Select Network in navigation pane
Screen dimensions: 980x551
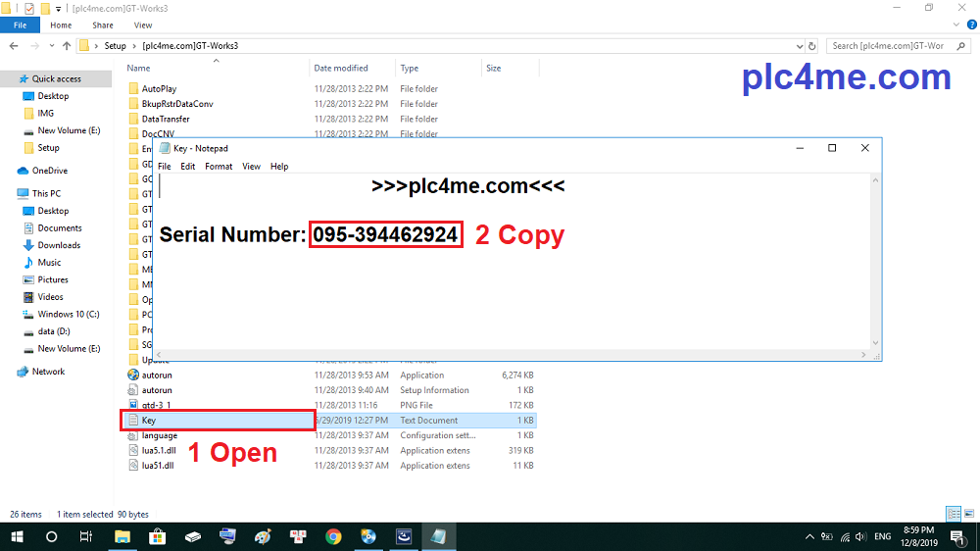tap(48, 372)
